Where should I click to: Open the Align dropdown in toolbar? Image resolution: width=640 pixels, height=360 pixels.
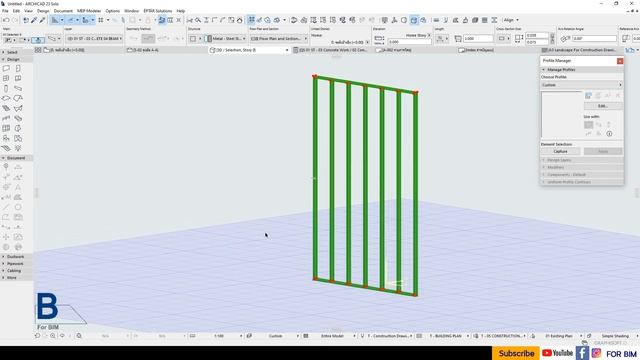[511, 20]
